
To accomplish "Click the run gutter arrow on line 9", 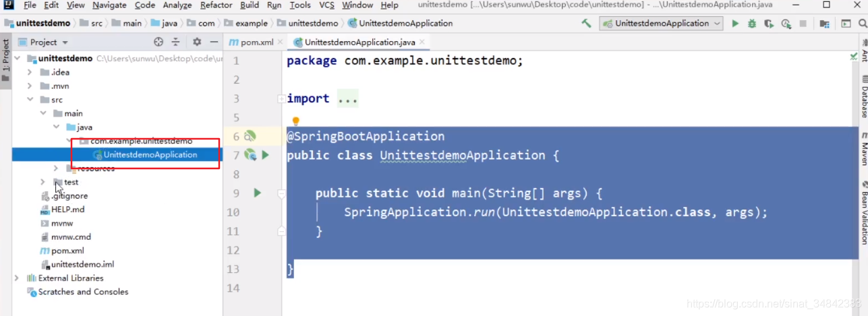I will 257,193.
